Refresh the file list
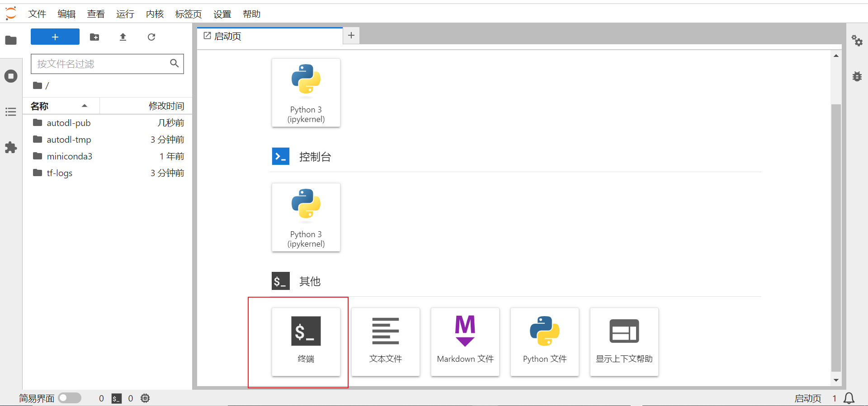 coord(151,37)
